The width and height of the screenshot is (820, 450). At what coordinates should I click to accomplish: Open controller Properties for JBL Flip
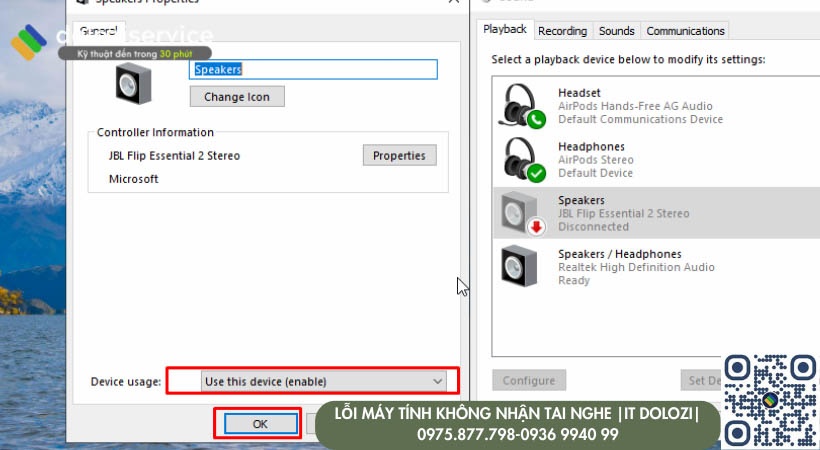pos(399,155)
